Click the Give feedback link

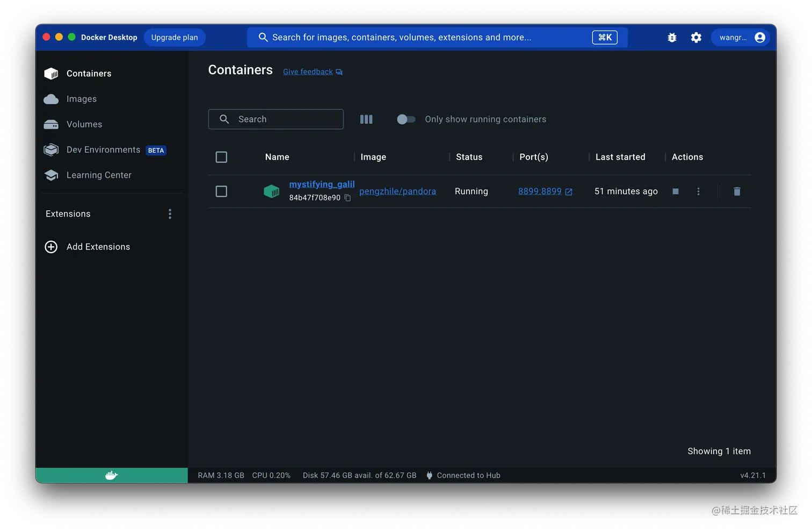click(x=313, y=72)
